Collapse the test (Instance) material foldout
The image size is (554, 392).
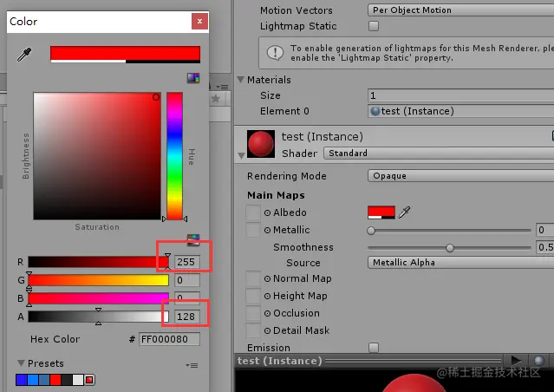[x=242, y=155]
